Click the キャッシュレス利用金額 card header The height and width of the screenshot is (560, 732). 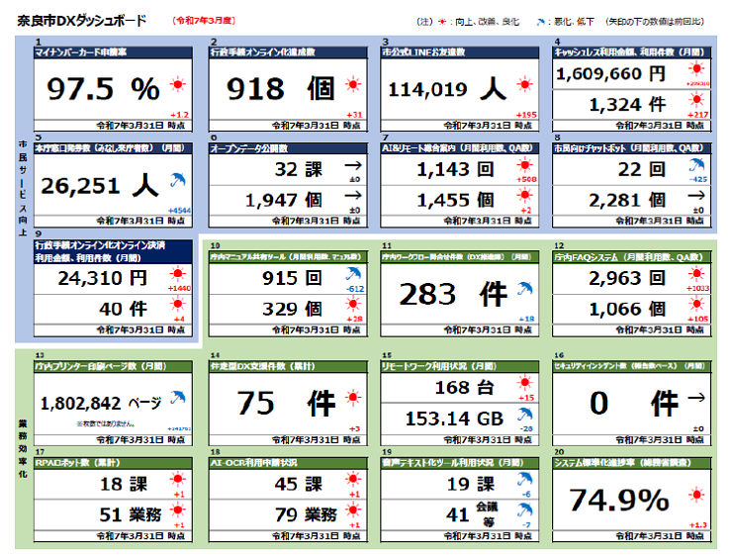tap(632, 52)
